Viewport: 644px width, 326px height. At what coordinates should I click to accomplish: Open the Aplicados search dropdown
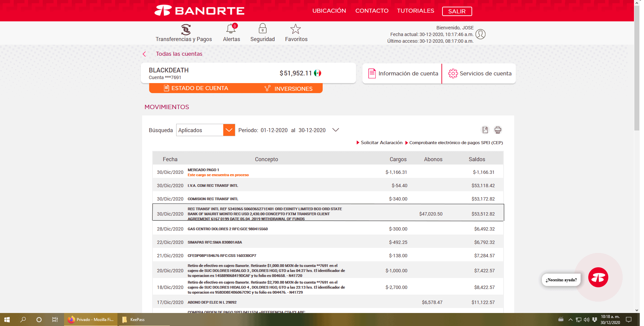(x=229, y=130)
